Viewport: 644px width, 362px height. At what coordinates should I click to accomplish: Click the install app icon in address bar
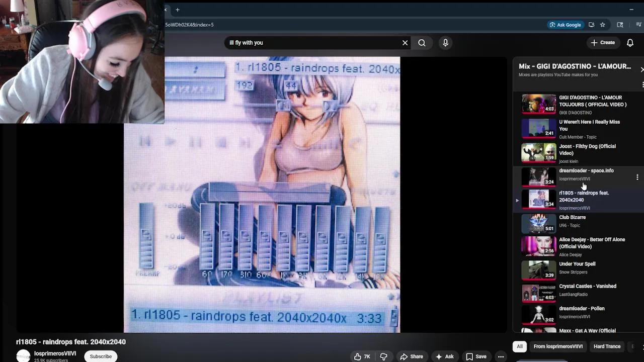[x=592, y=25]
